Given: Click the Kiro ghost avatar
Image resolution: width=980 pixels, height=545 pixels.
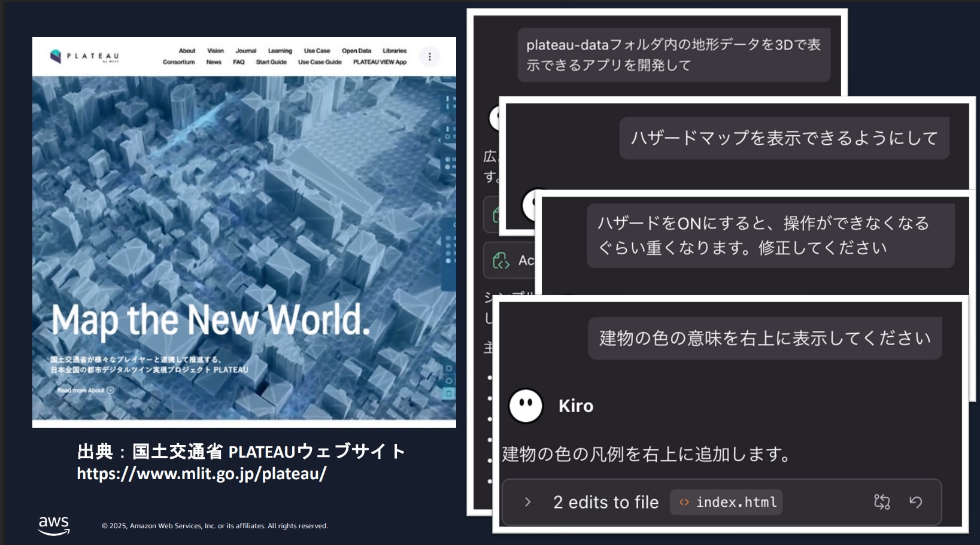Looking at the screenshot, I should tap(526, 406).
